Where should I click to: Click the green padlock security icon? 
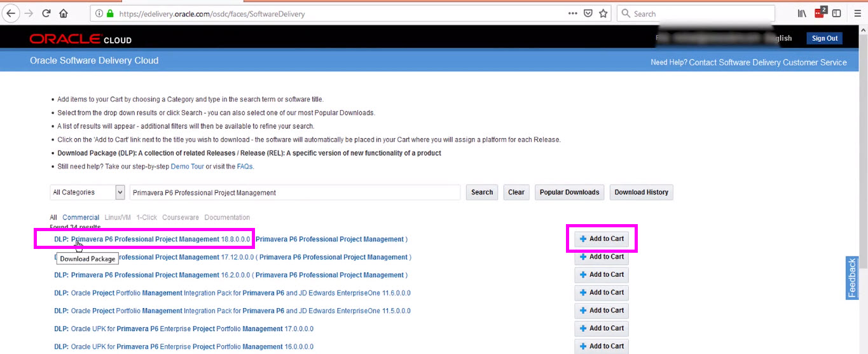click(110, 13)
